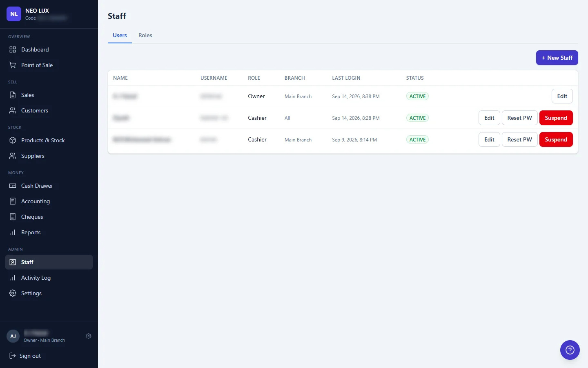Image resolution: width=588 pixels, height=368 pixels.
Task: Suspend the Cashier with All branches
Action: tap(556, 118)
